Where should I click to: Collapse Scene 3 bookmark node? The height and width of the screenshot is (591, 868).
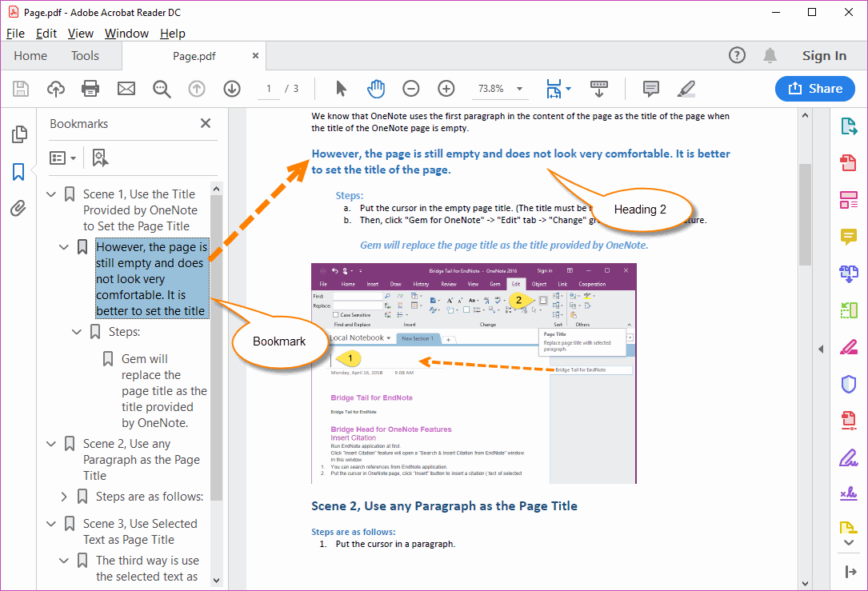[51, 524]
